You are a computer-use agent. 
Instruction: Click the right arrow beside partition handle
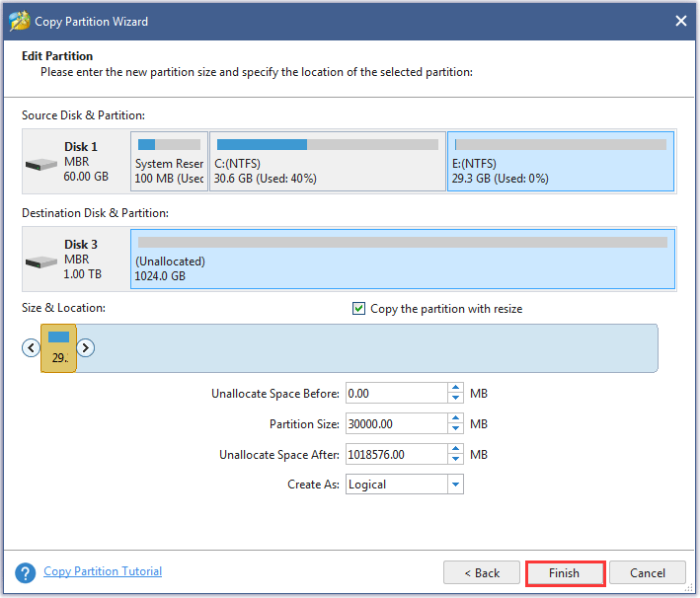85,347
